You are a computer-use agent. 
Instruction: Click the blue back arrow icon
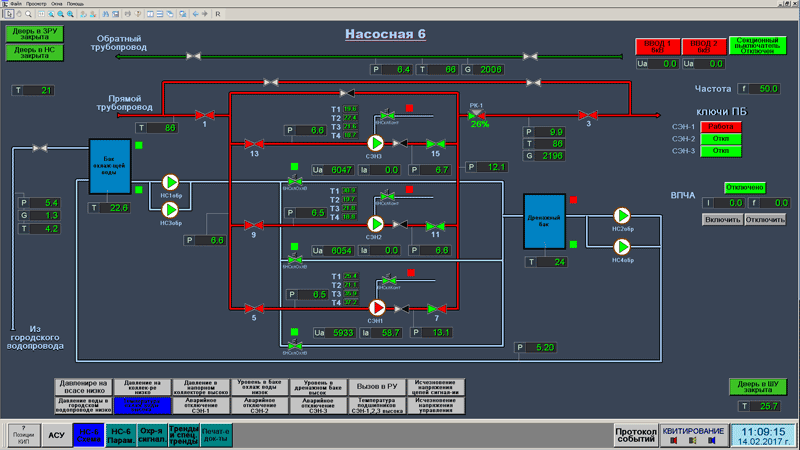coord(195,14)
